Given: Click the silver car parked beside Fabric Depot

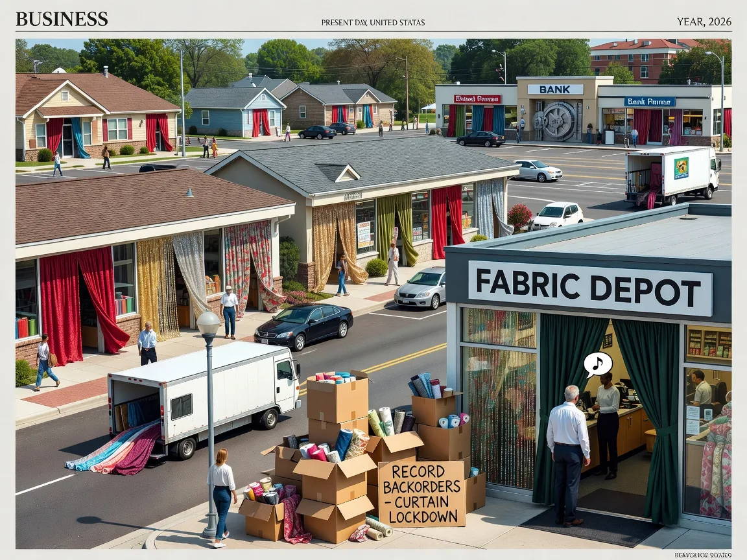Looking at the screenshot, I should coord(420,288).
